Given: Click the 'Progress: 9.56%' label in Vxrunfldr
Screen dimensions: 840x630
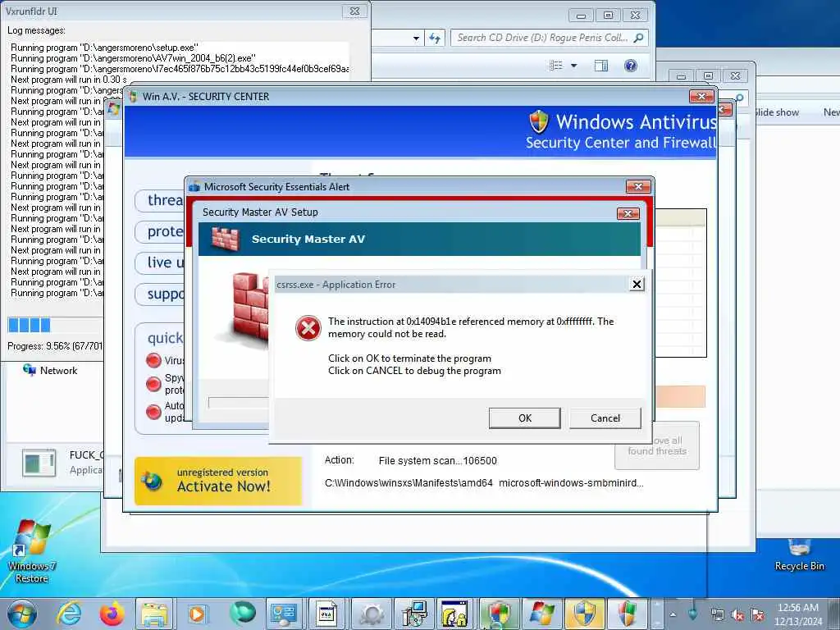Looking at the screenshot, I should point(55,346).
